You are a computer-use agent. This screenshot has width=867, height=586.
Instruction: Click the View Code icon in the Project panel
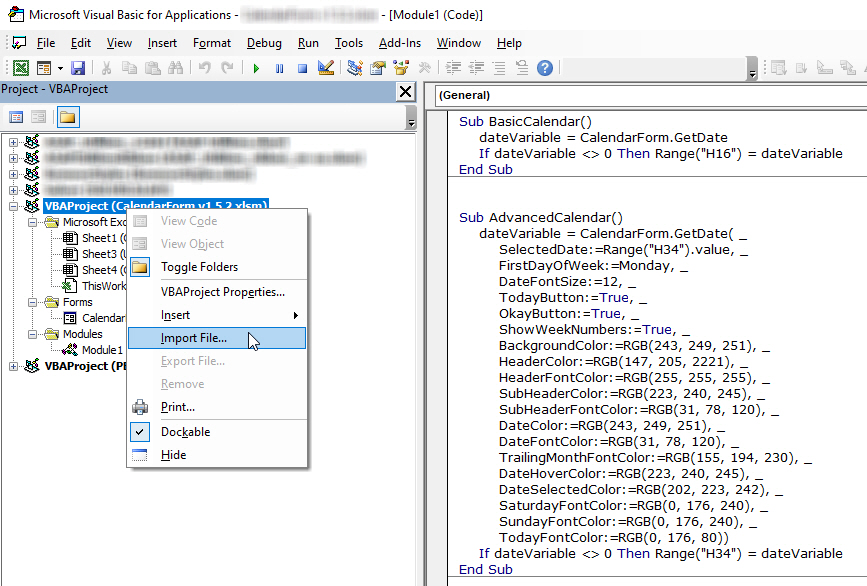pyautogui.click(x=16, y=117)
